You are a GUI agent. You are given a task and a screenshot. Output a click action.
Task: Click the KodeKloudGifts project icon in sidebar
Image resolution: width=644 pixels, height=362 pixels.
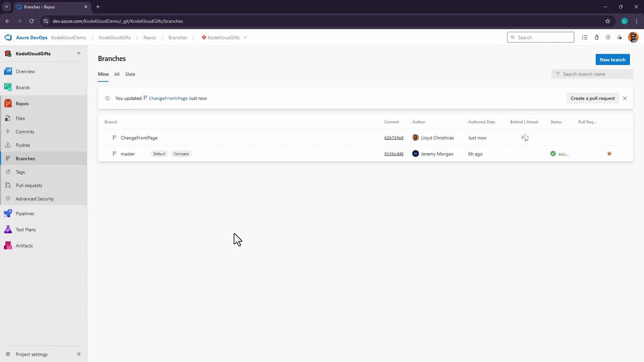pyautogui.click(x=8, y=53)
